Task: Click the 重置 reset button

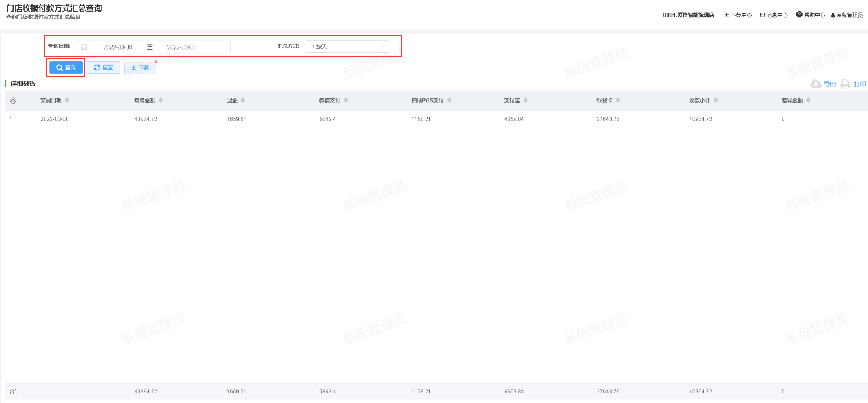Action: (103, 68)
